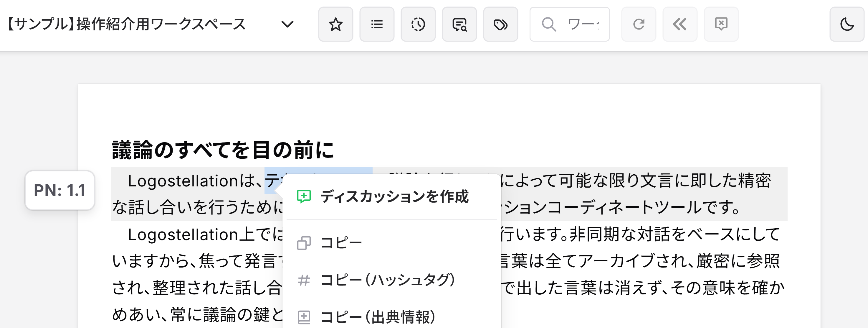Click the refresh icon
The image size is (868, 328).
coord(639,24)
